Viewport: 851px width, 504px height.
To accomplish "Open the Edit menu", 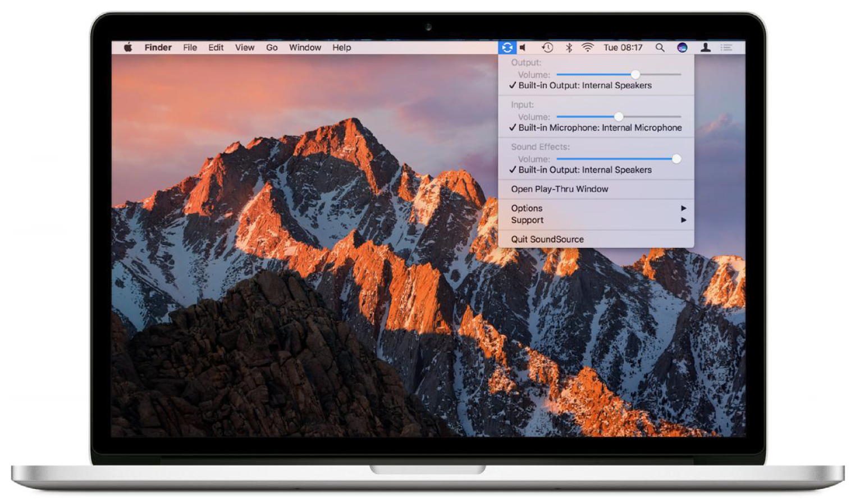I will coord(216,48).
